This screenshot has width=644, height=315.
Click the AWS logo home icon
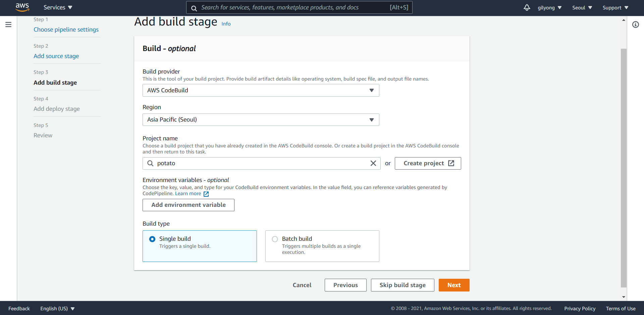pyautogui.click(x=22, y=7)
